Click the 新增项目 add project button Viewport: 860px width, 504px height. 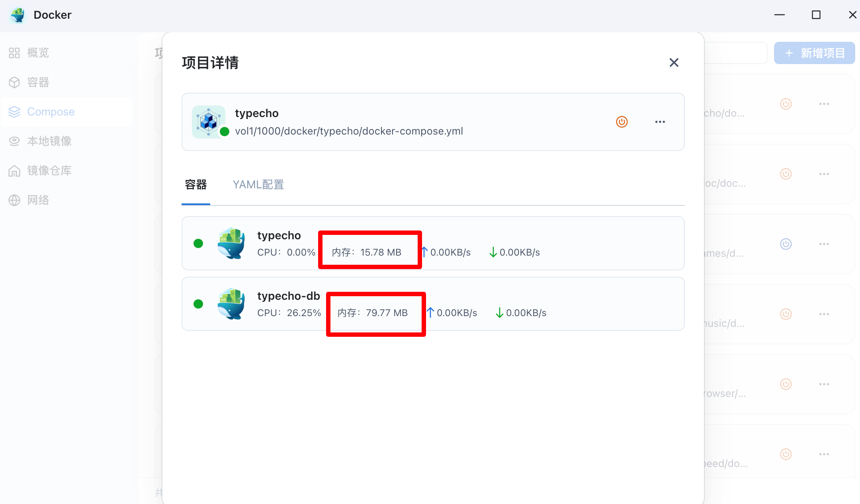(x=814, y=53)
